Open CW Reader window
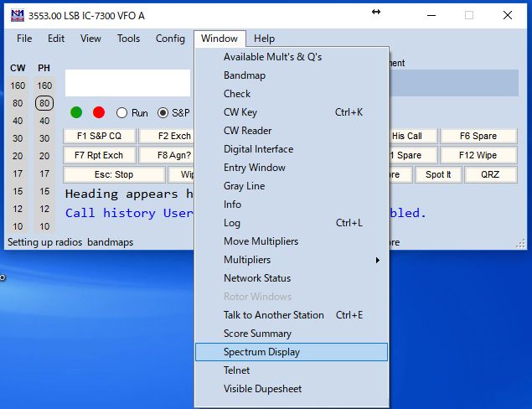Image resolution: width=532 pixels, height=409 pixels. click(292, 131)
